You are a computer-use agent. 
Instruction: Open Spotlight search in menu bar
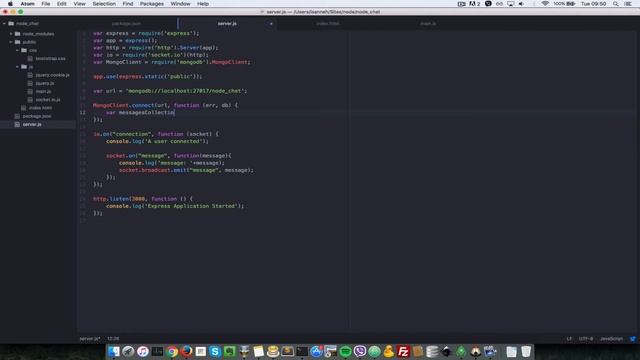pos(616,4)
